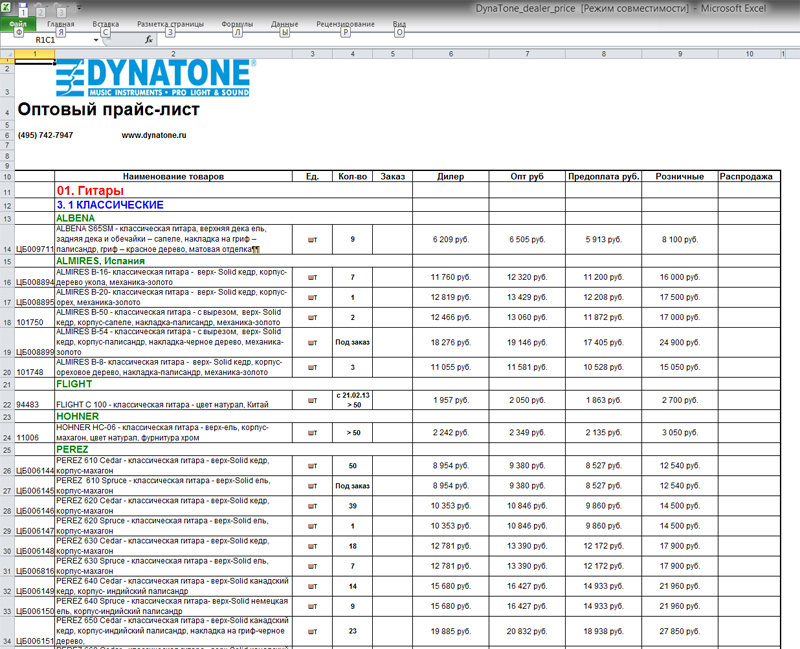
Task: Select the phone number (495) 742-7947 cell
Action: pyautogui.click(x=45, y=135)
